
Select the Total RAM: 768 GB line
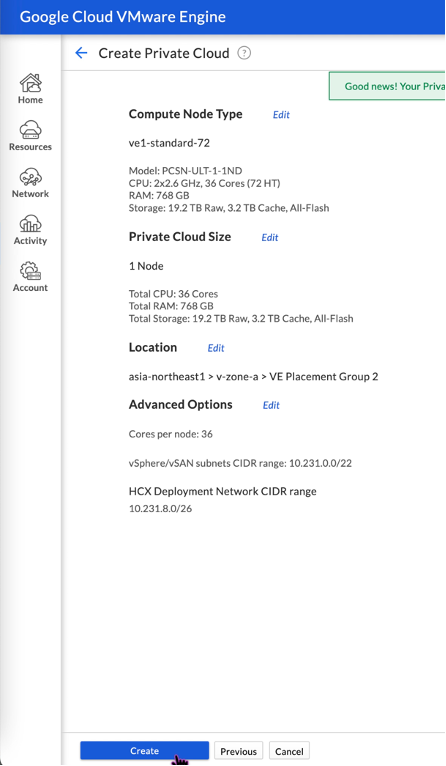click(x=171, y=306)
